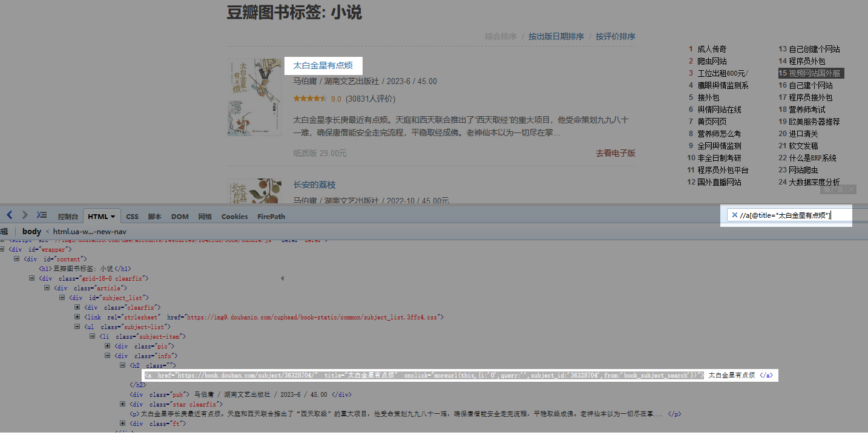Screen dimensions: 868x438
Task: Switch to the CSS tab
Action: (x=132, y=217)
